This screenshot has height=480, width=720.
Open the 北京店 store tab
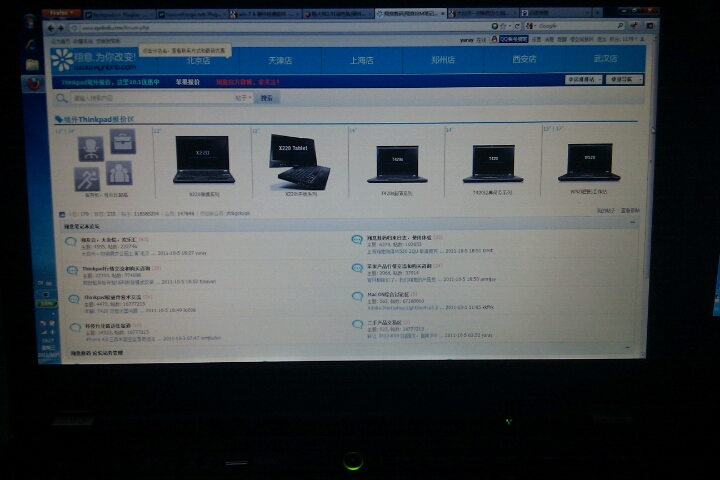point(198,60)
